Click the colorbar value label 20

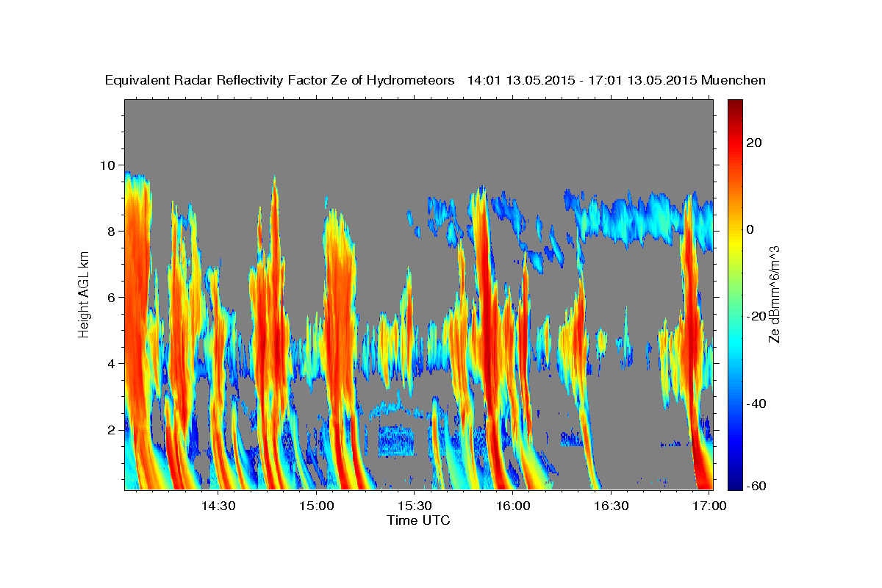[x=754, y=143]
